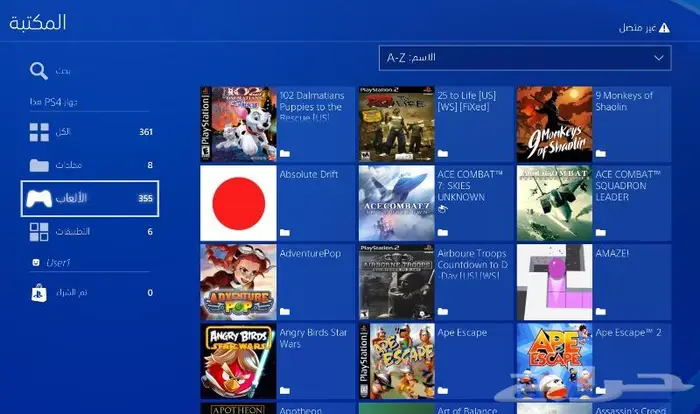This screenshot has width=700, height=414.
Task: Click the Purchased count 0
Action: 150,293
